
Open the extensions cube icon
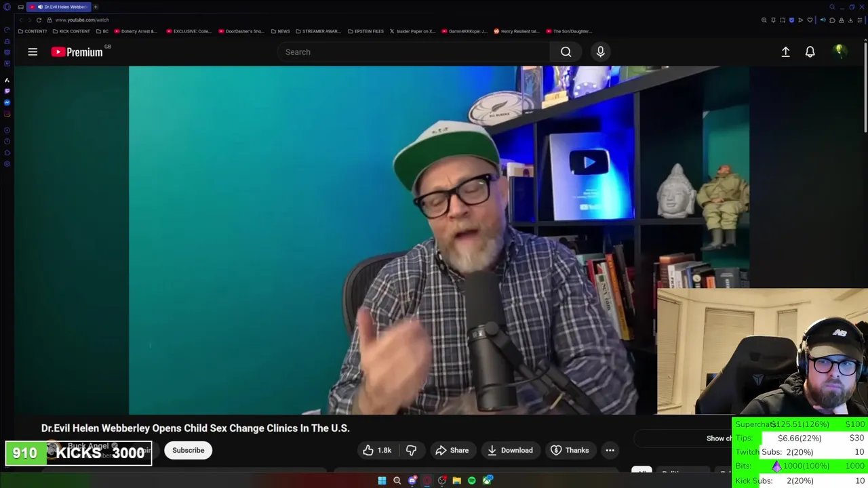[x=832, y=20]
